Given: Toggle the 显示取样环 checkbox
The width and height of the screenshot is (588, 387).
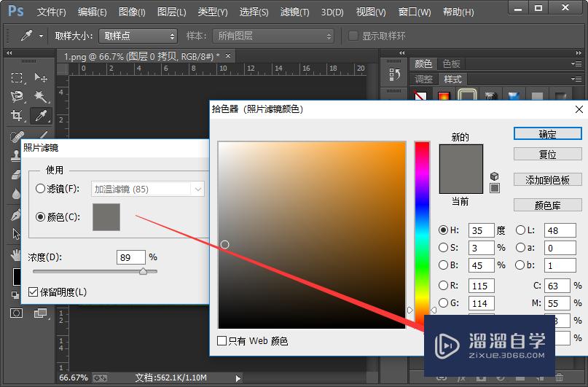Looking at the screenshot, I should click(x=353, y=36).
